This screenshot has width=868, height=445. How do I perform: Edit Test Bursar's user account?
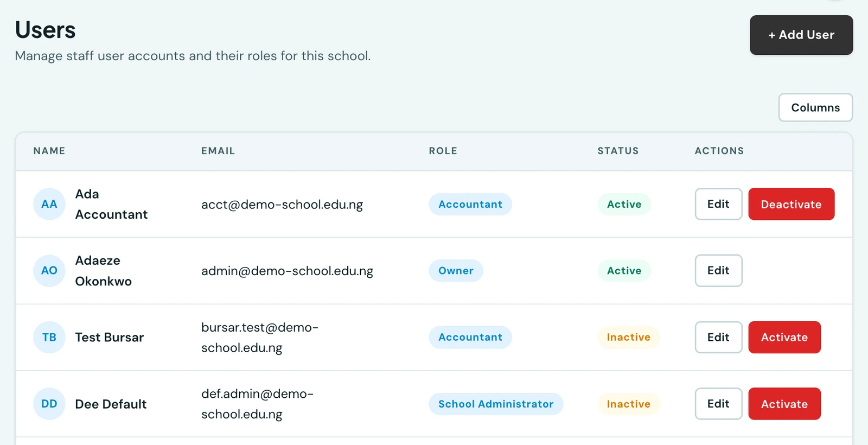tap(718, 337)
